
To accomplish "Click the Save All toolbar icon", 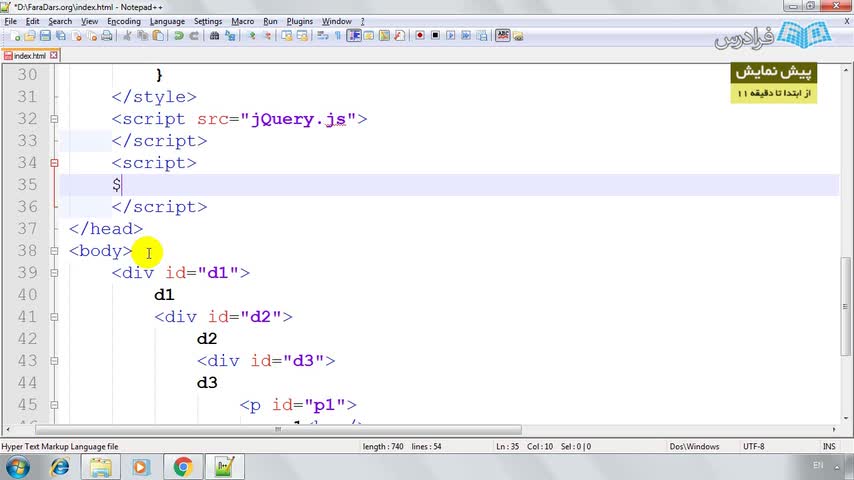I will pos(60,36).
